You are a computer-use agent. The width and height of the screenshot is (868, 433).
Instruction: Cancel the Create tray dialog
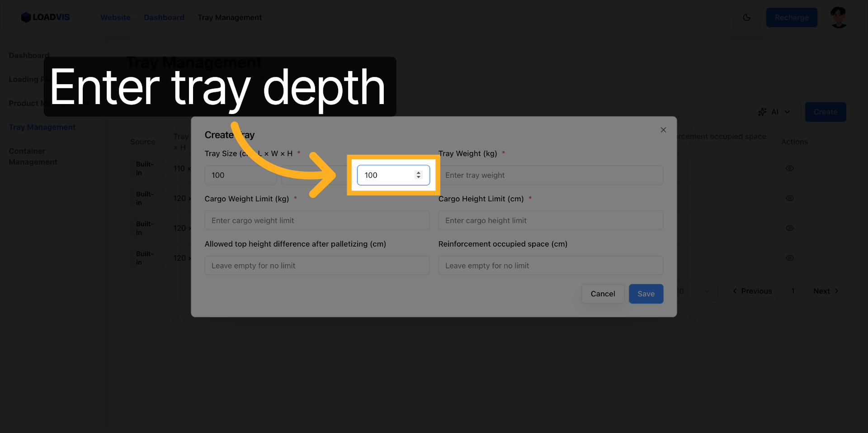pyautogui.click(x=603, y=294)
